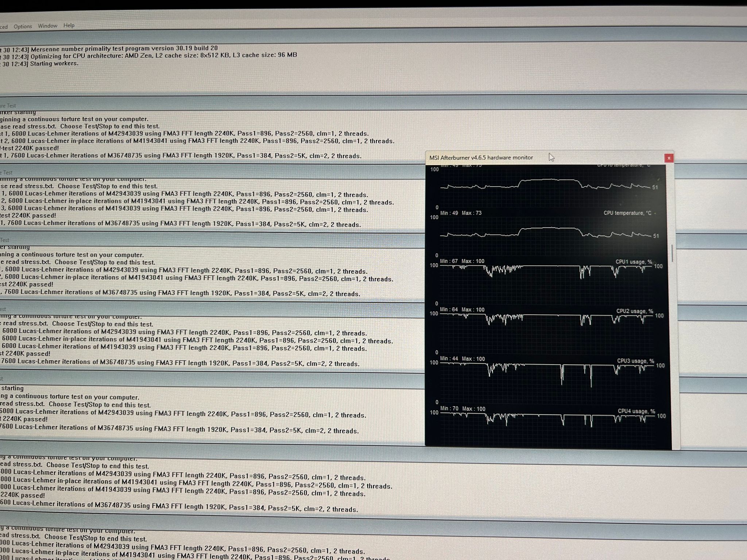Screen dimensions: 747x560
Task: Click the 'Starting workers.' log line
Action: pyautogui.click(x=39, y=64)
